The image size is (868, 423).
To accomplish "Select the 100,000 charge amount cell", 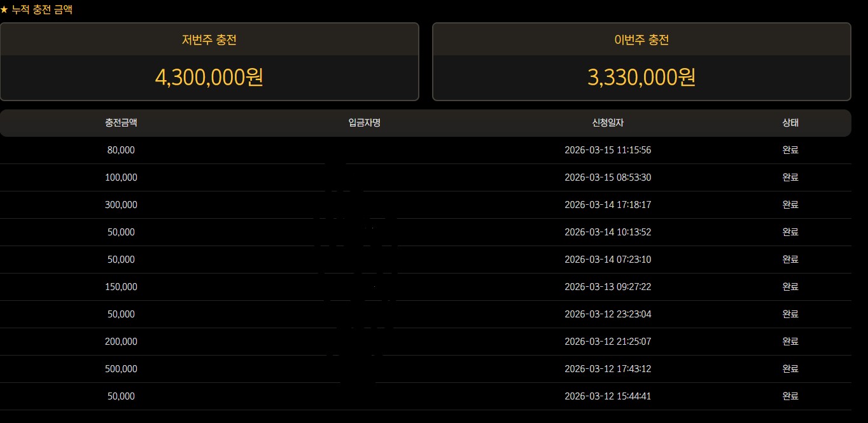I will pos(121,177).
